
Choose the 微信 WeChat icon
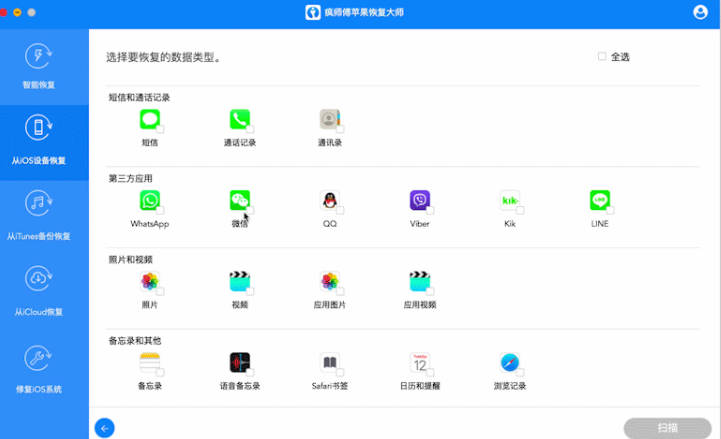(240, 200)
